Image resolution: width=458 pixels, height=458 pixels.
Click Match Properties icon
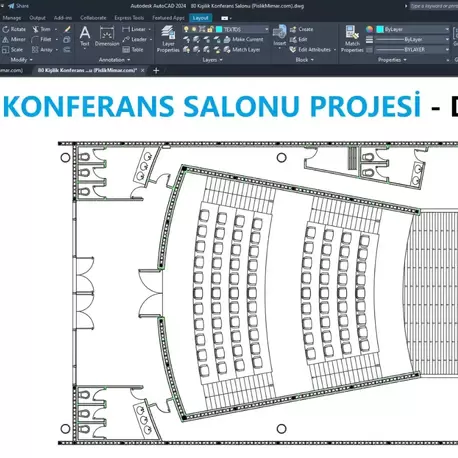(352, 39)
